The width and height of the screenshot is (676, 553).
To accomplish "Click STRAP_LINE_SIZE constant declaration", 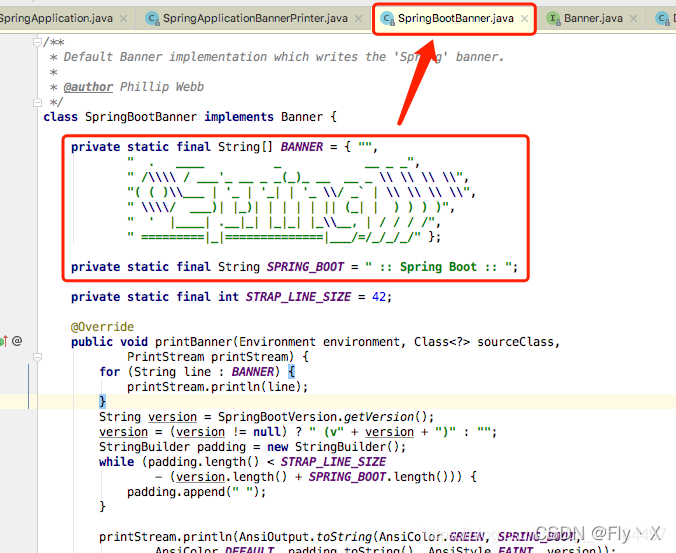I will pyautogui.click(x=298, y=297).
